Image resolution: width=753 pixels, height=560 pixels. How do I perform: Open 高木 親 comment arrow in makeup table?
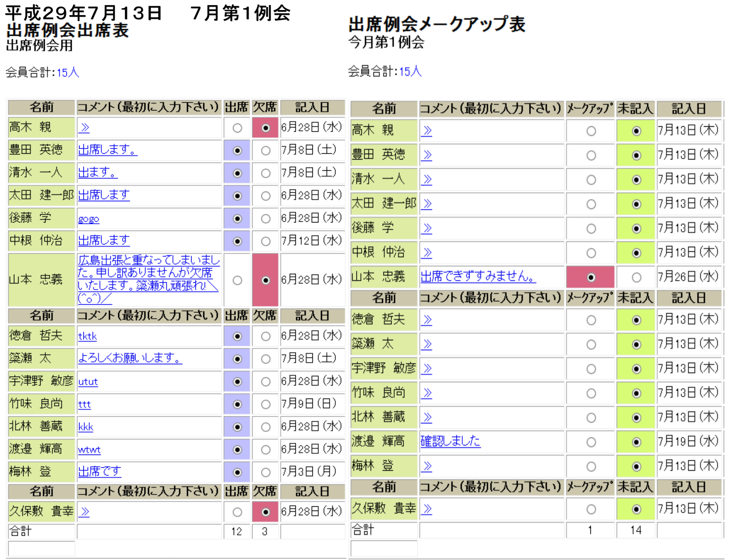[426, 131]
